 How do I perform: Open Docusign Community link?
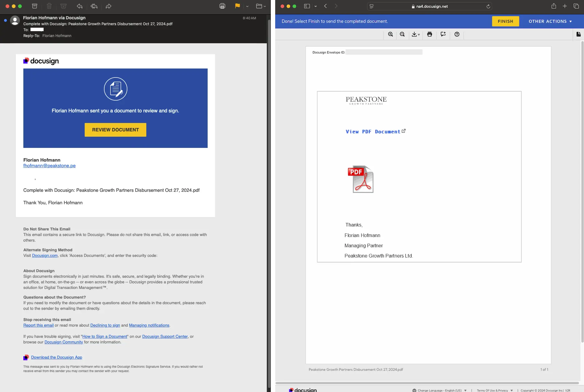coord(64,342)
